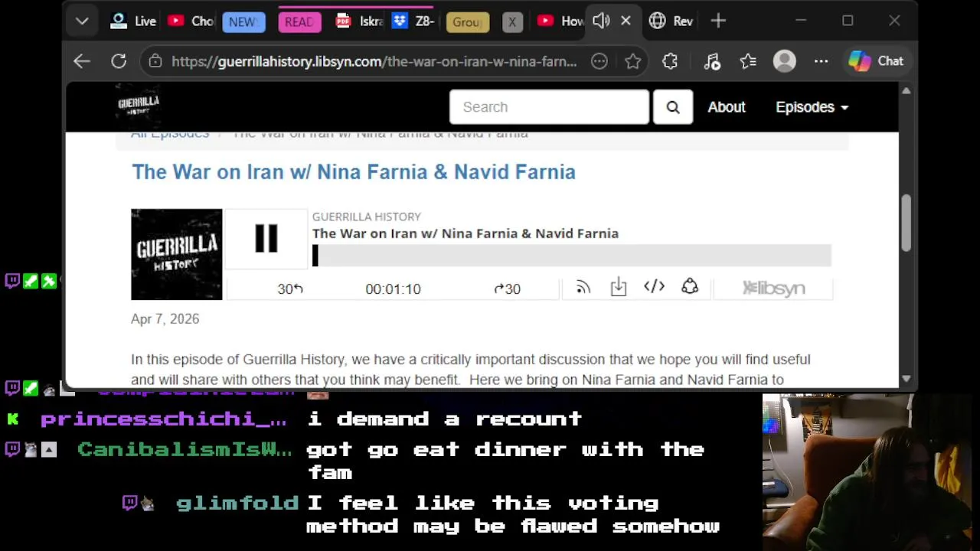Open the browser profile avatar

click(785, 61)
